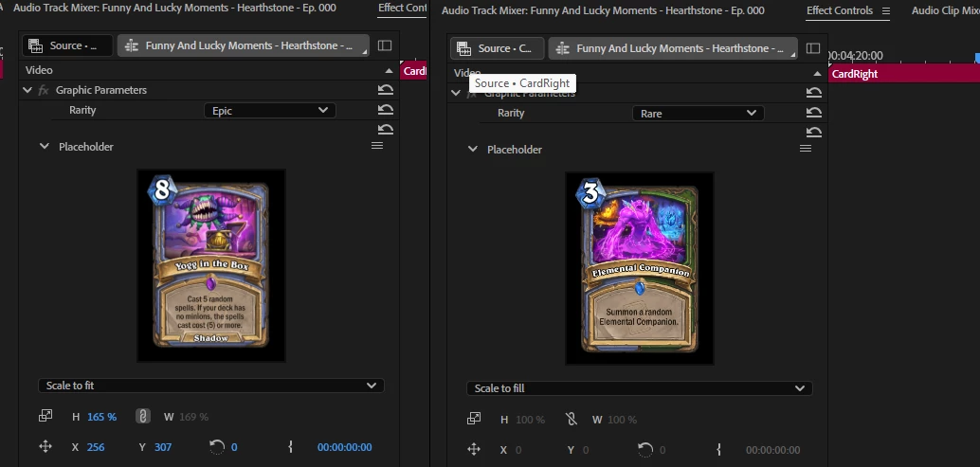The image size is (980, 467).
Task: Reset Graphic Parameters in the left panel
Action: [x=386, y=90]
